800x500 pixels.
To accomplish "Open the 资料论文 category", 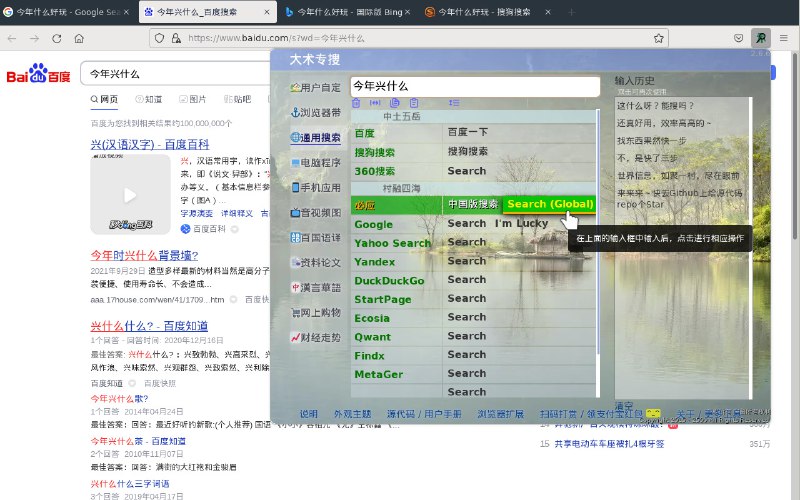I will click(315, 263).
